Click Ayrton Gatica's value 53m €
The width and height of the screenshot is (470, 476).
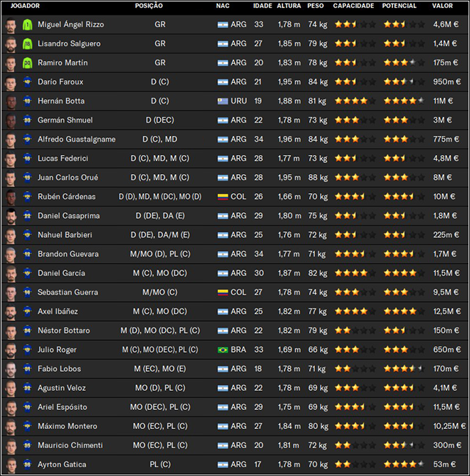(444, 464)
